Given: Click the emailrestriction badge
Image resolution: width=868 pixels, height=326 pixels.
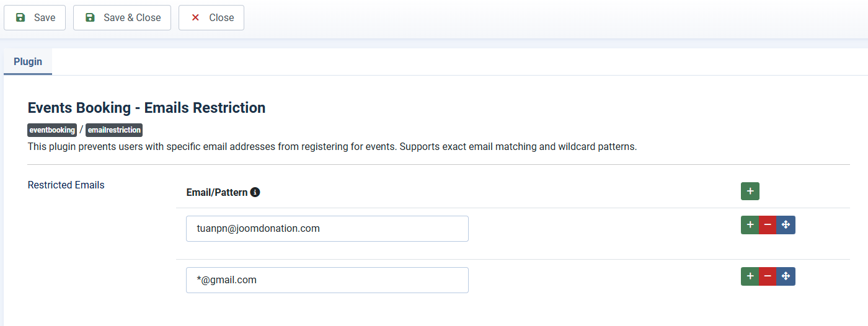Looking at the screenshot, I should click(x=114, y=130).
